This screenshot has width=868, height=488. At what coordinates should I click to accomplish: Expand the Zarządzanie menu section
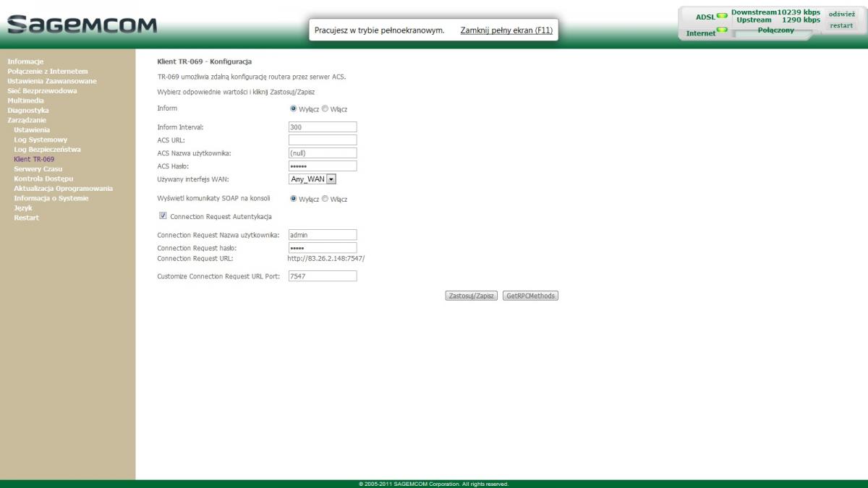(26, 120)
